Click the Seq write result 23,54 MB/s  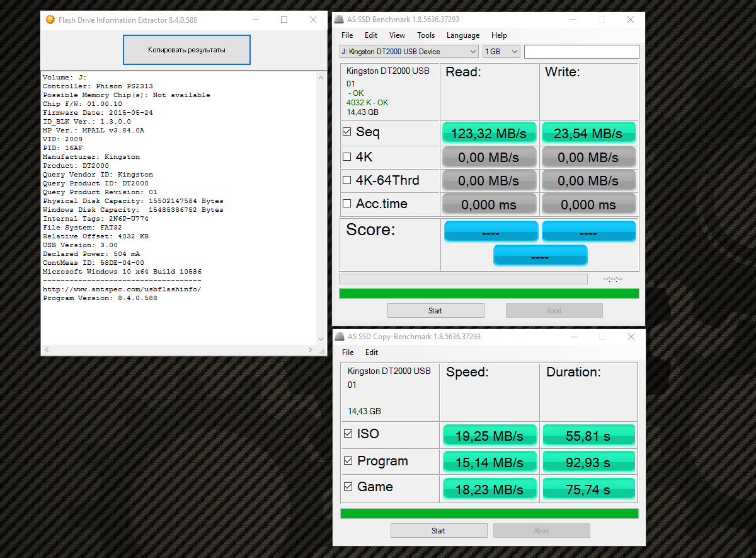point(588,133)
